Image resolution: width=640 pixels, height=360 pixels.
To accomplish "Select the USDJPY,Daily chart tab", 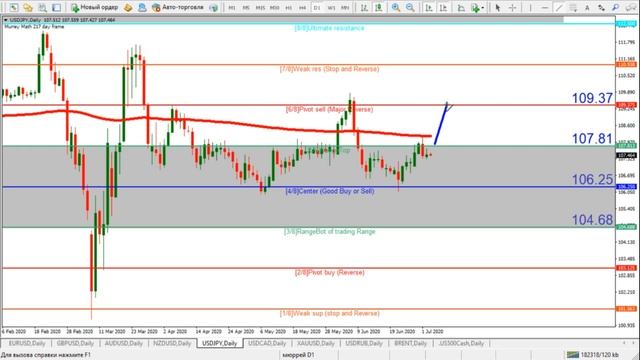I will click(x=220, y=343).
